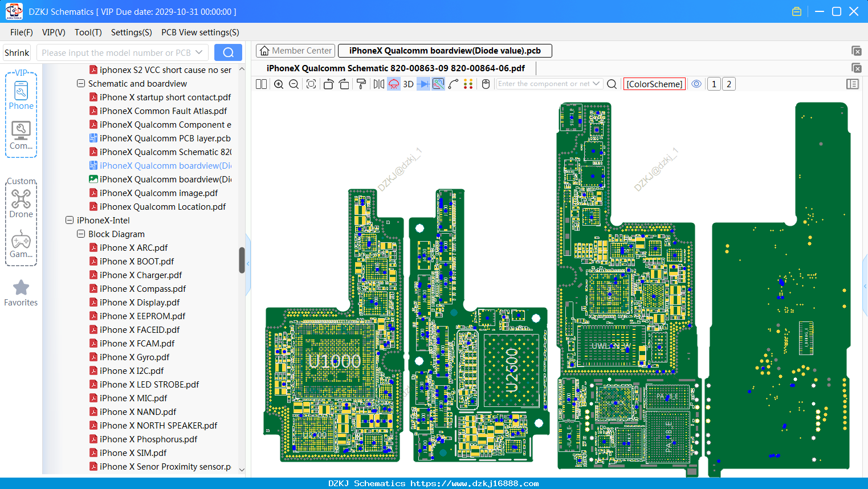Click the file tree scrollbar thumb

[x=242, y=260]
